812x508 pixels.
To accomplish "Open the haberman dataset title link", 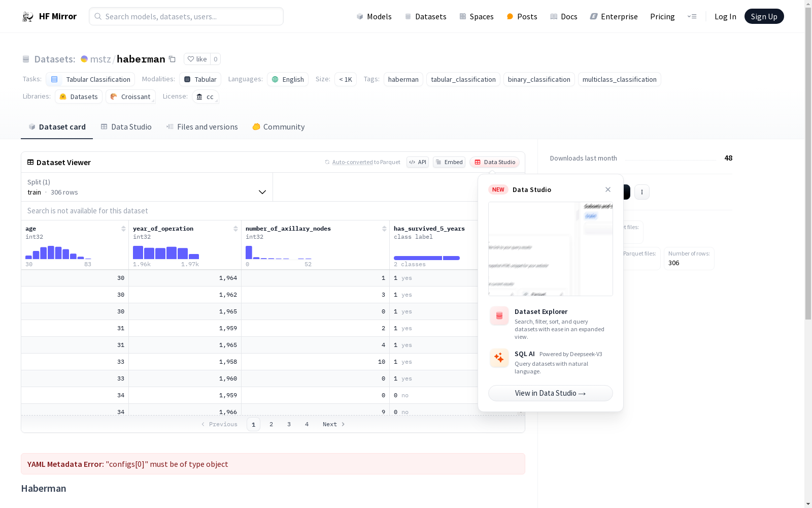I will 141,59.
